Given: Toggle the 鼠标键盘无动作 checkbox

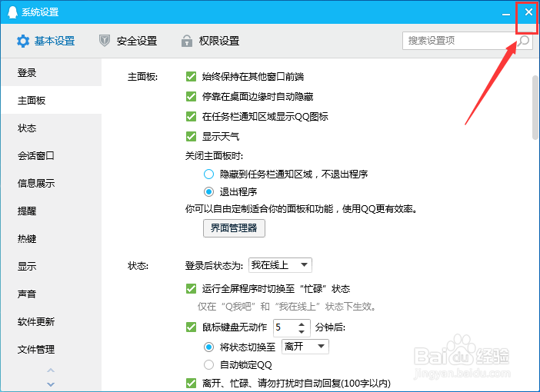Looking at the screenshot, I should click(x=191, y=327).
